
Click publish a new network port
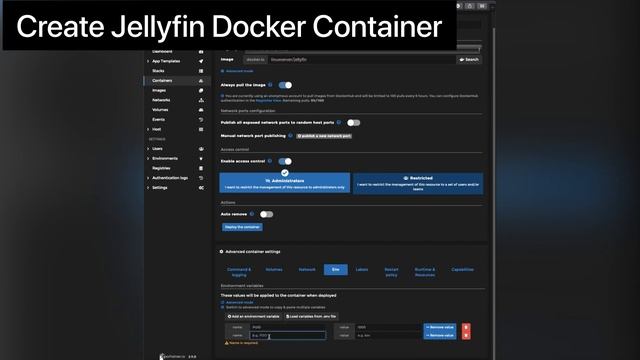pyautogui.click(x=324, y=136)
